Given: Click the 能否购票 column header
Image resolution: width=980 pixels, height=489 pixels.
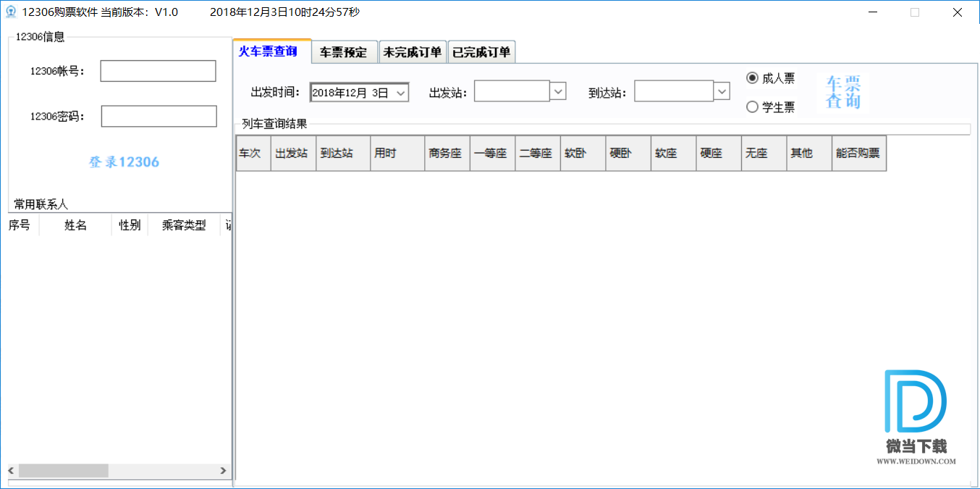Looking at the screenshot, I should point(859,154).
